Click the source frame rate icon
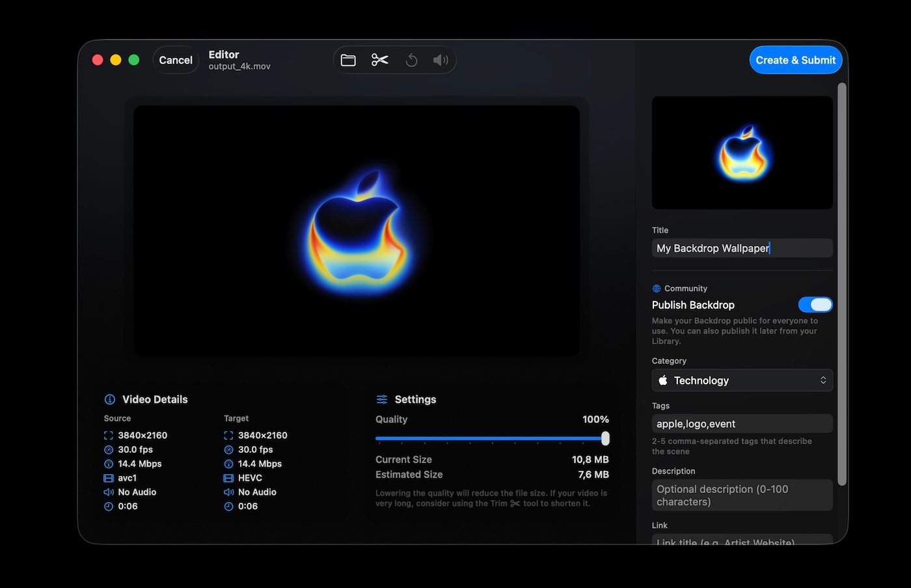The image size is (911, 588). [109, 450]
